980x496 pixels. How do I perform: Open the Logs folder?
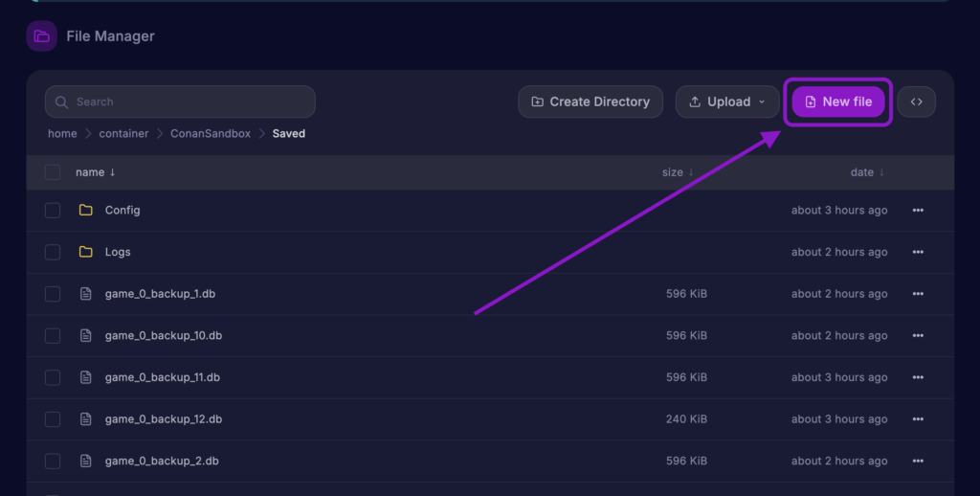(x=118, y=252)
